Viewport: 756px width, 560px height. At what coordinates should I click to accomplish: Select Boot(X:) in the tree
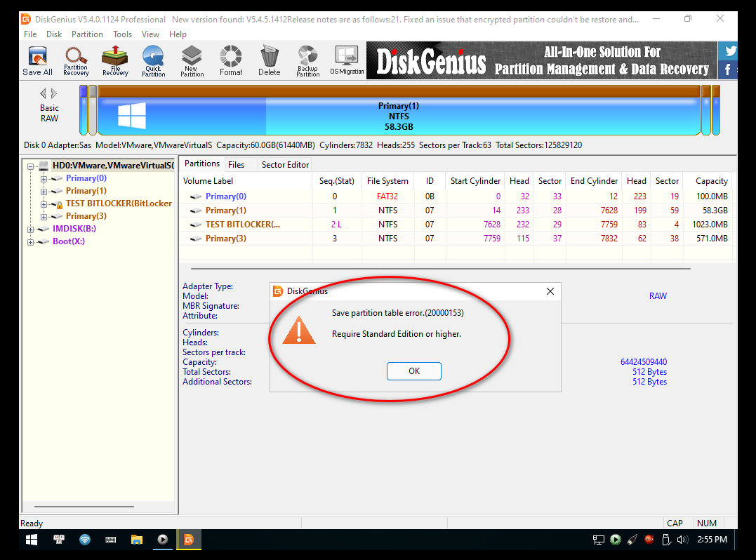(69, 241)
